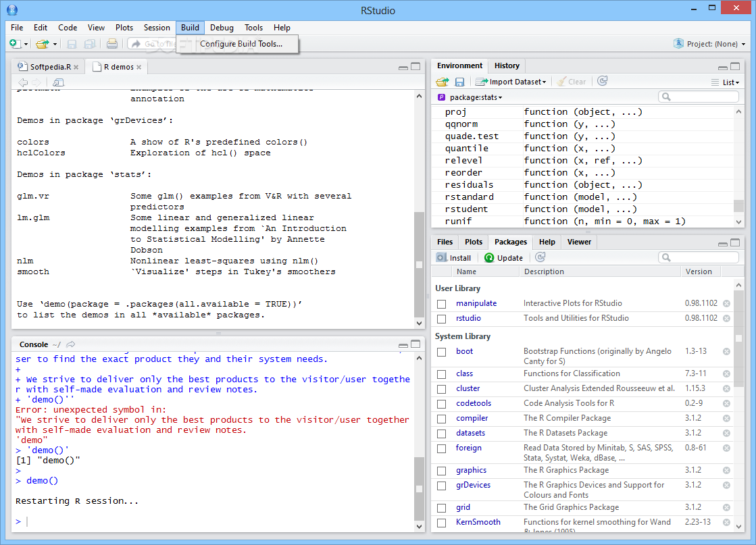Toggle the codetools package checkbox
The image size is (756, 545).
[442, 405]
